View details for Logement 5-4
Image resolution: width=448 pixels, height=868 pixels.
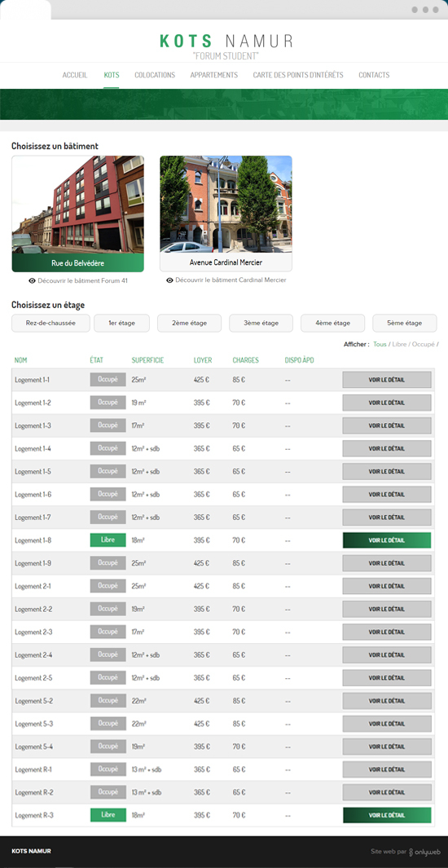point(387,747)
